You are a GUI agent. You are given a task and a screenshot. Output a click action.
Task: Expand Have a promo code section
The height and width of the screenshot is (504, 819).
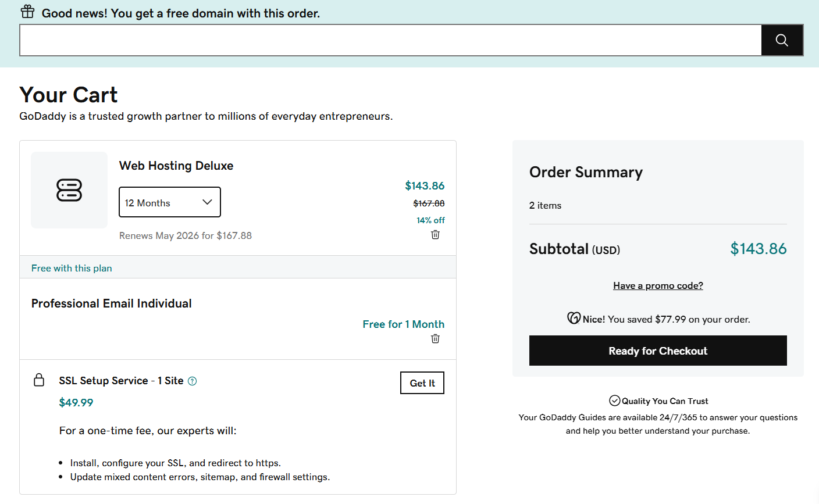(658, 285)
